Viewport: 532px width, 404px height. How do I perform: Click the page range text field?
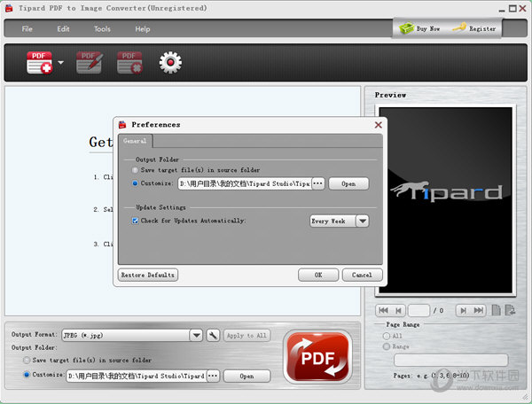pos(451,360)
